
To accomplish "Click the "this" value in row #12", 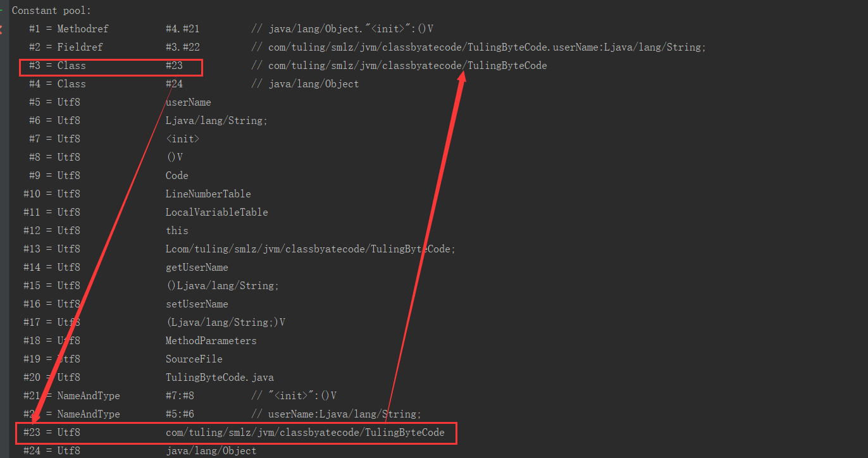I will (x=177, y=230).
